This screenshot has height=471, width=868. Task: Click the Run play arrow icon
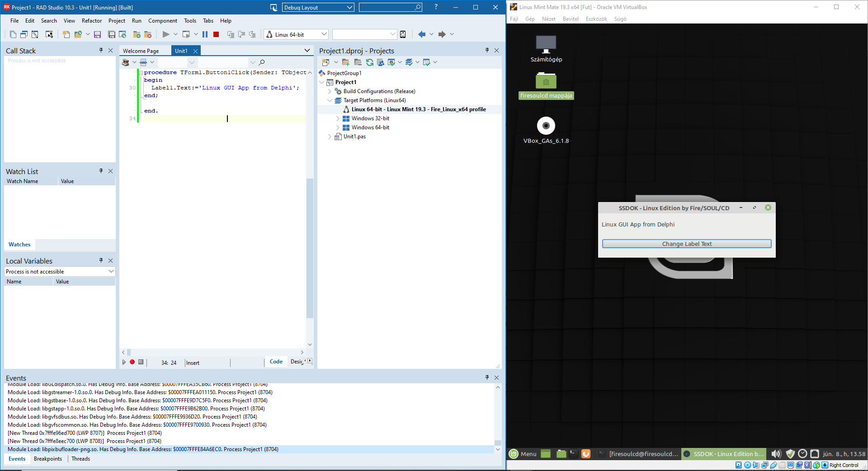coord(166,34)
